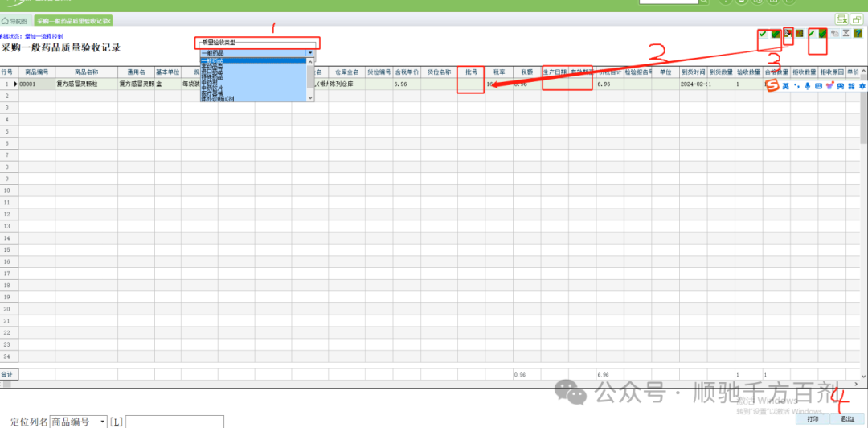
Task: Click the 退出 button
Action: tap(847, 419)
